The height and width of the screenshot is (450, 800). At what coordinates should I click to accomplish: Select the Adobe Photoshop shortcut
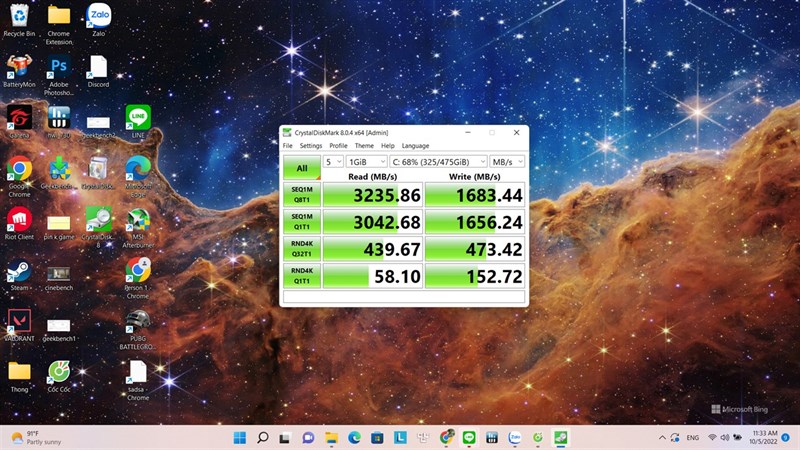pos(59,75)
